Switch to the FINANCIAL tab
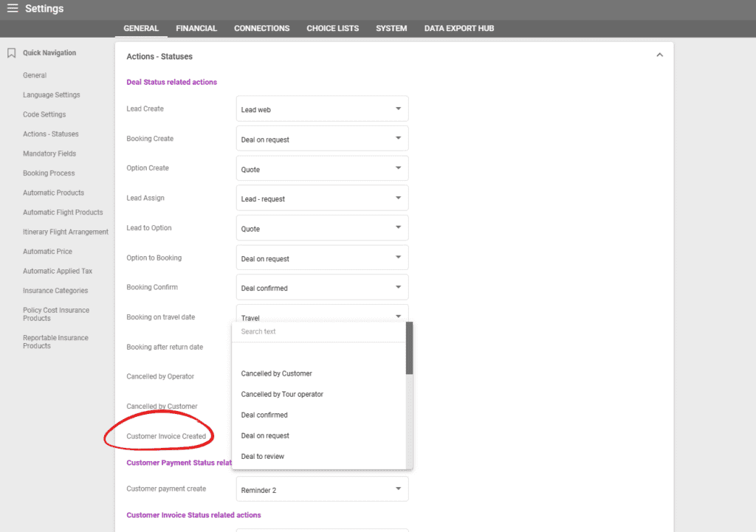This screenshot has height=532, width=756. 196,28
